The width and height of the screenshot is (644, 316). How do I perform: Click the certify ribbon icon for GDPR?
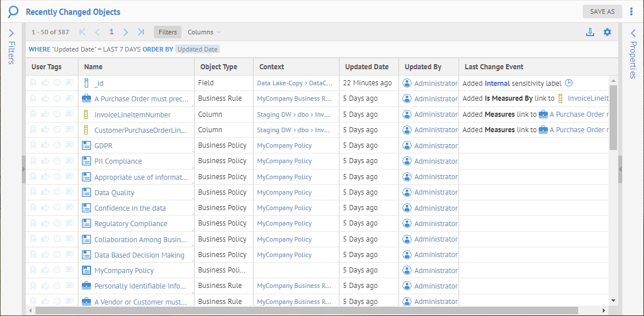(34, 145)
